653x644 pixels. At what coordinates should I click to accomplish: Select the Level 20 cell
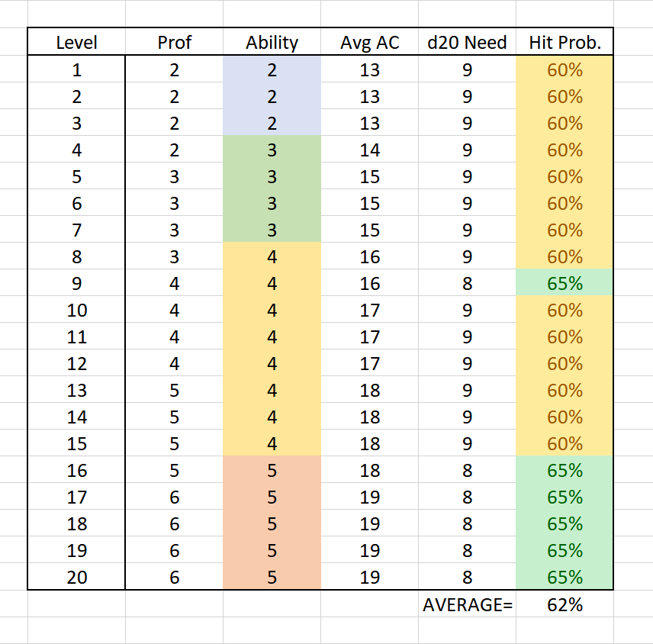tap(77, 578)
